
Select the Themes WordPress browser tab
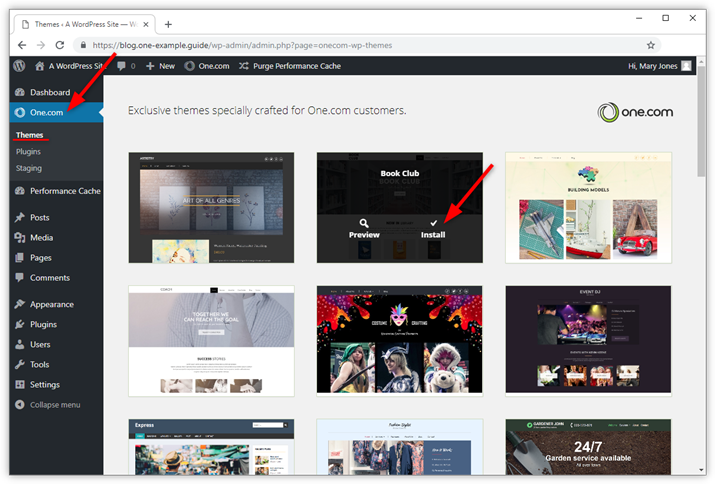[x=85, y=24]
